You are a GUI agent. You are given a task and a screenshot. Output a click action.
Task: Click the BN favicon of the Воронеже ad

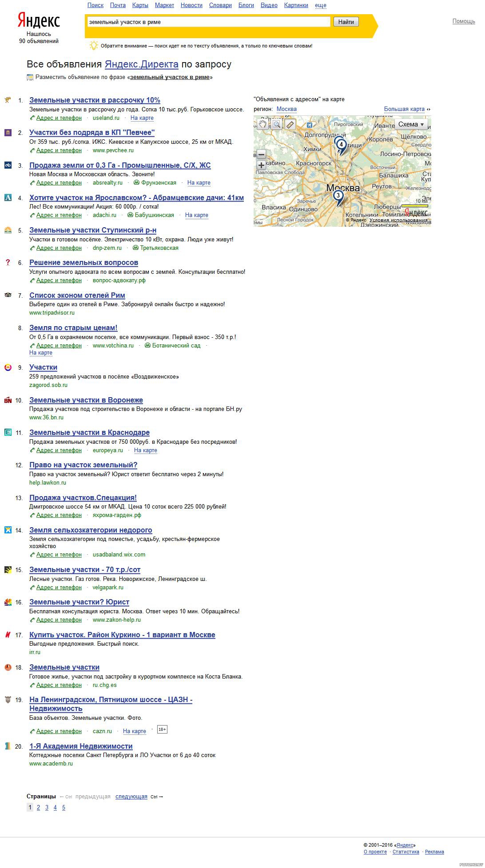(x=8, y=400)
